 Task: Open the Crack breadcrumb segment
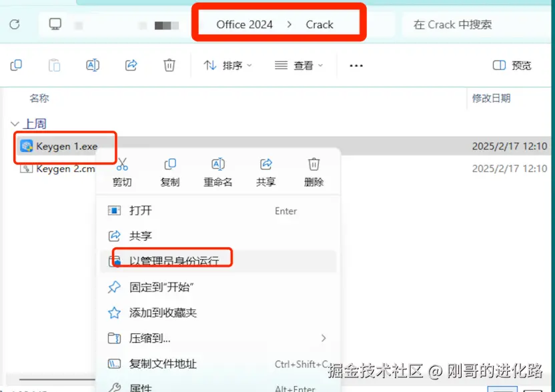(x=320, y=25)
